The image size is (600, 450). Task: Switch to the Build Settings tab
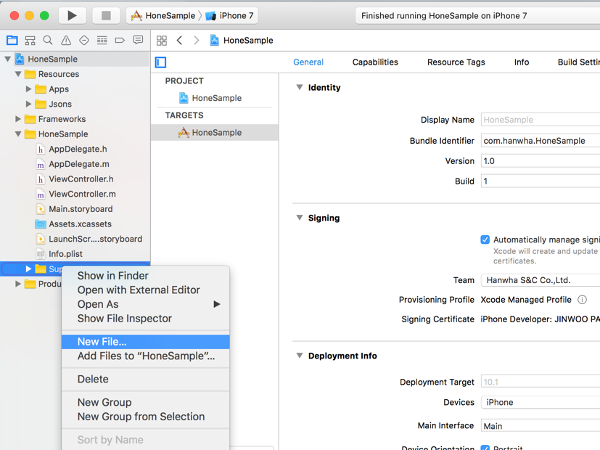tap(579, 62)
